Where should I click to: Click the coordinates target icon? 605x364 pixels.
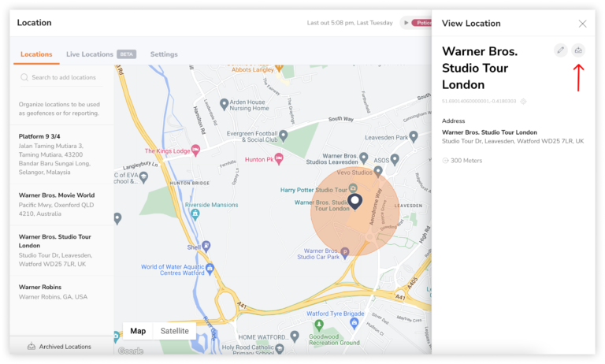click(x=523, y=102)
